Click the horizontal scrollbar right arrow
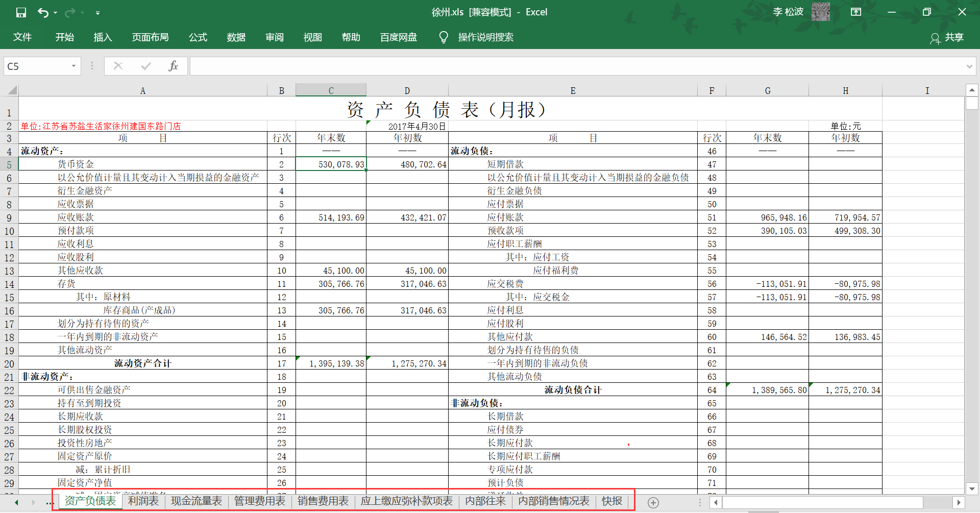Image resolution: width=980 pixels, height=513 pixels. click(959, 503)
